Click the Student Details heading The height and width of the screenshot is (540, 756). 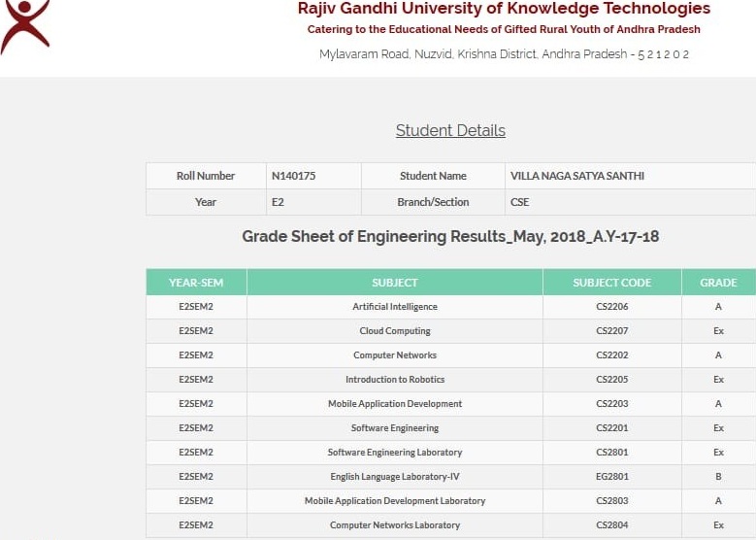tap(450, 130)
